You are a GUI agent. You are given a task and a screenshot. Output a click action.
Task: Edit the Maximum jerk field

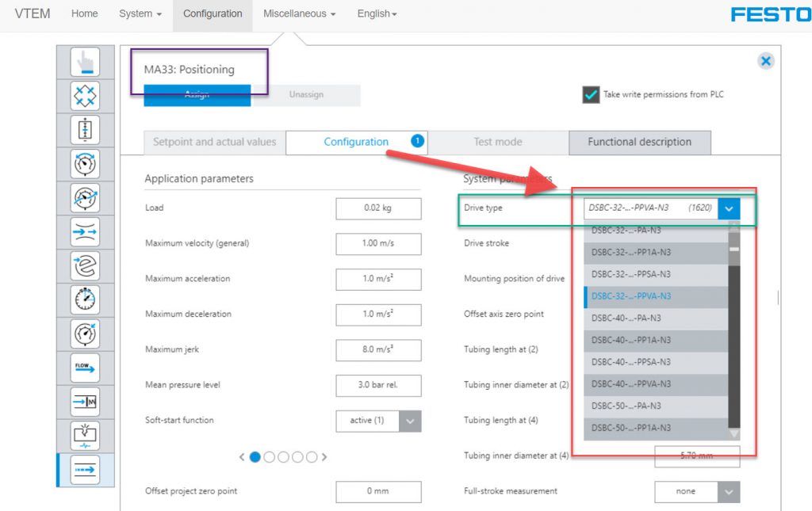(378, 350)
